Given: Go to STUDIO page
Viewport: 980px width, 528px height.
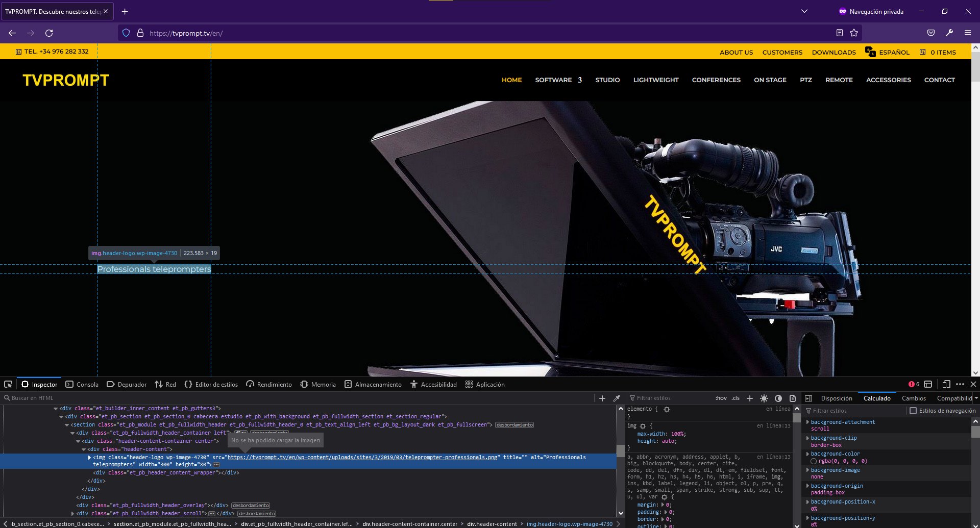Looking at the screenshot, I should coord(607,80).
